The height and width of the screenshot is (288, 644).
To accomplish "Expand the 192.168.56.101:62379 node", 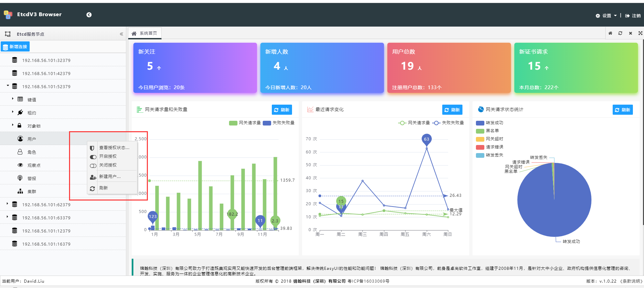I will click(x=8, y=204).
